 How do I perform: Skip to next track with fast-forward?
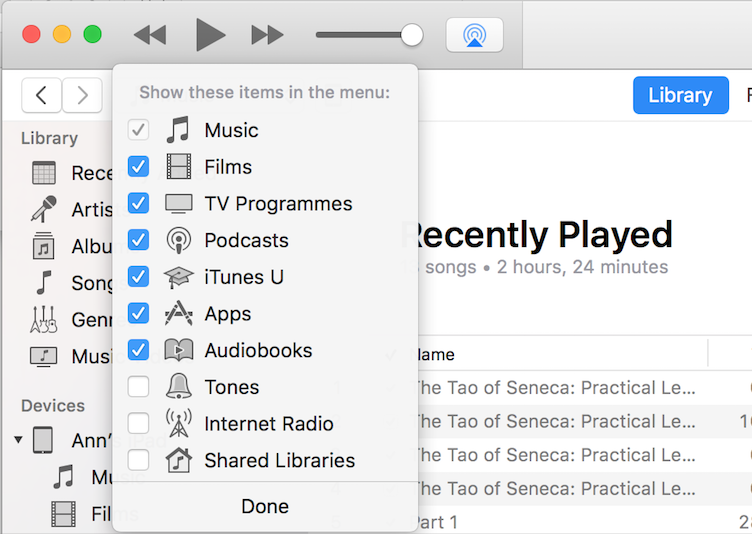point(267,35)
